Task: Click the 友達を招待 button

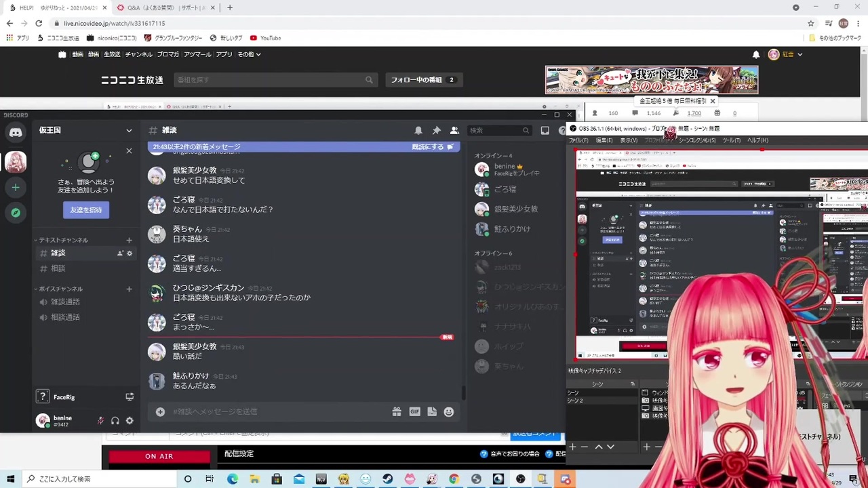Action: click(86, 210)
